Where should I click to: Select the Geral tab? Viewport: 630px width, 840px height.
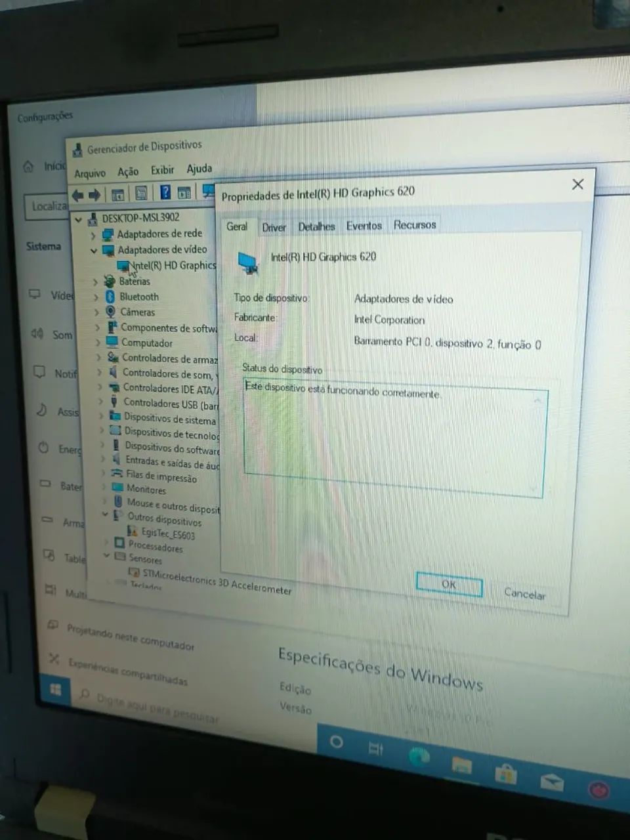pyautogui.click(x=237, y=226)
